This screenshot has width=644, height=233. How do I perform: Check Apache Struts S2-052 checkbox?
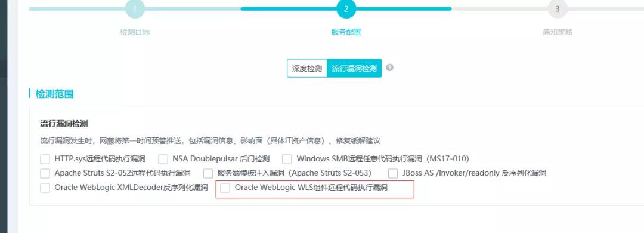click(x=45, y=173)
